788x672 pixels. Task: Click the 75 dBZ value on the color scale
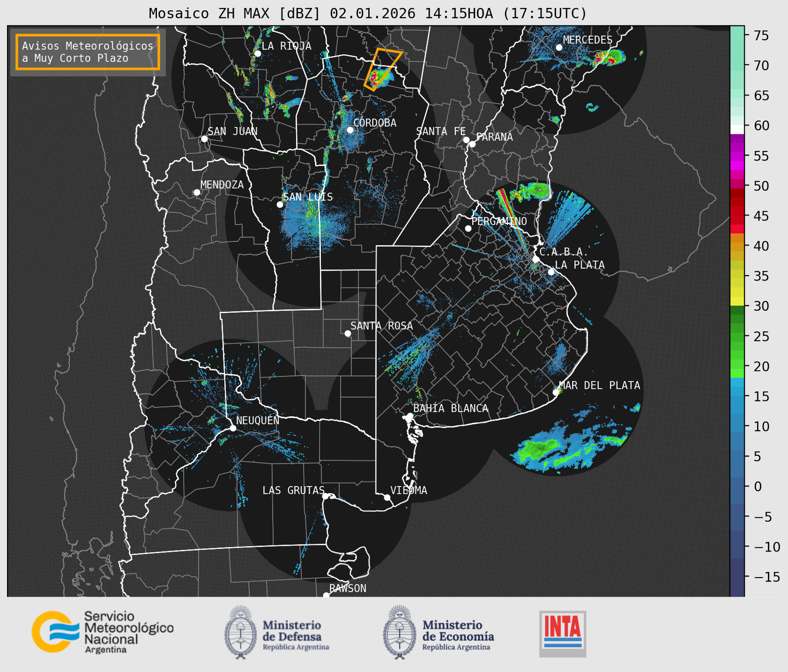pos(762,36)
